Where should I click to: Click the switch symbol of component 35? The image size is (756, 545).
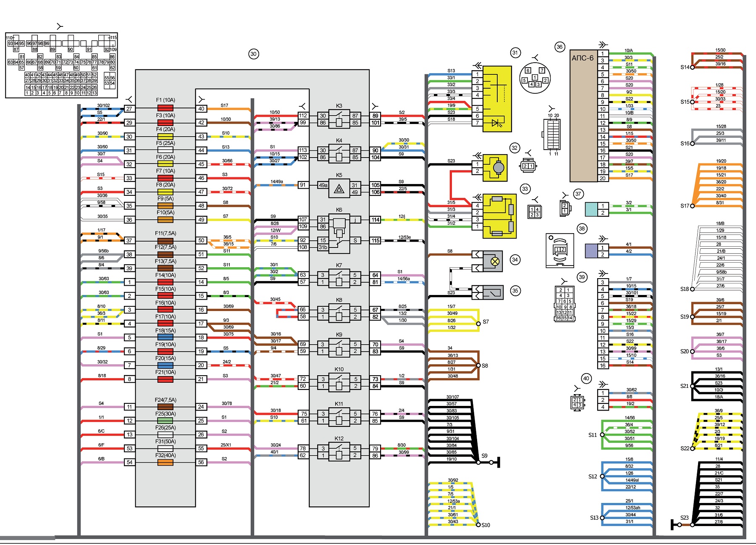pyautogui.click(x=493, y=292)
